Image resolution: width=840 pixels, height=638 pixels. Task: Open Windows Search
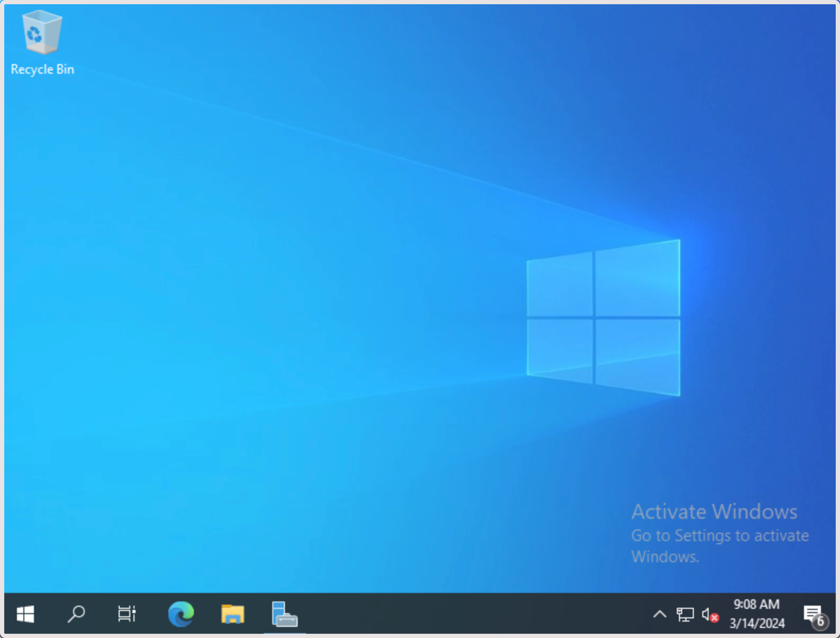[75, 614]
